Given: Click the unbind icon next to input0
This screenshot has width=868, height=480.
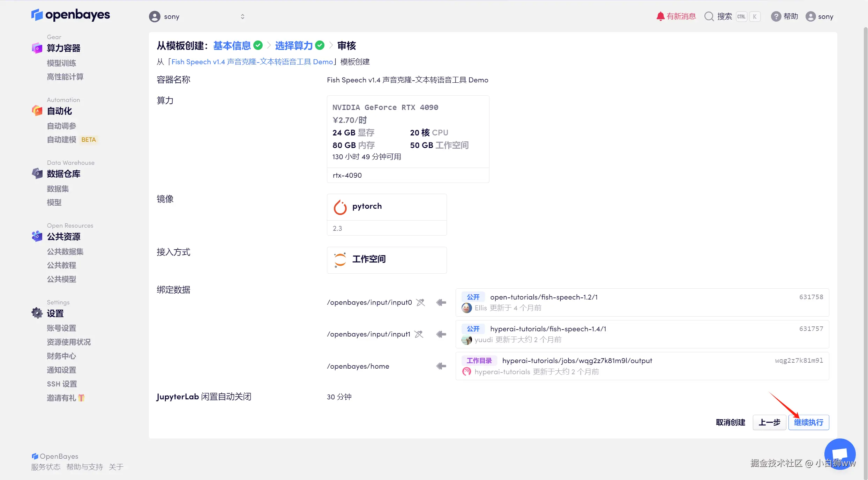Looking at the screenshot, I should [x=421, y=302].
